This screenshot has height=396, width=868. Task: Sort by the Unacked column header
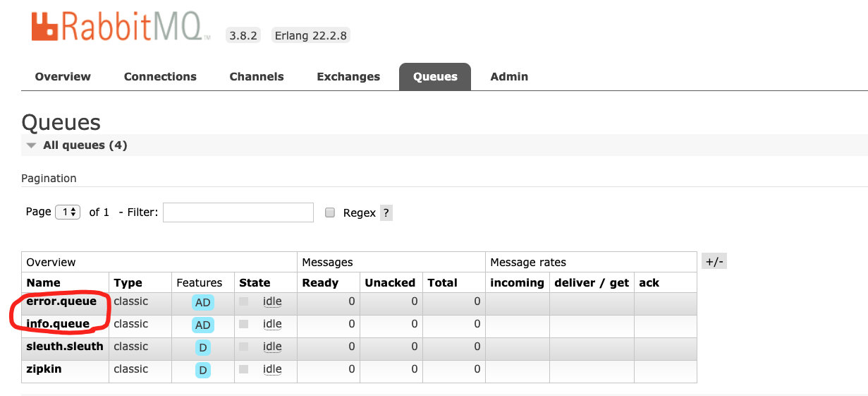[x=390, y=282]
